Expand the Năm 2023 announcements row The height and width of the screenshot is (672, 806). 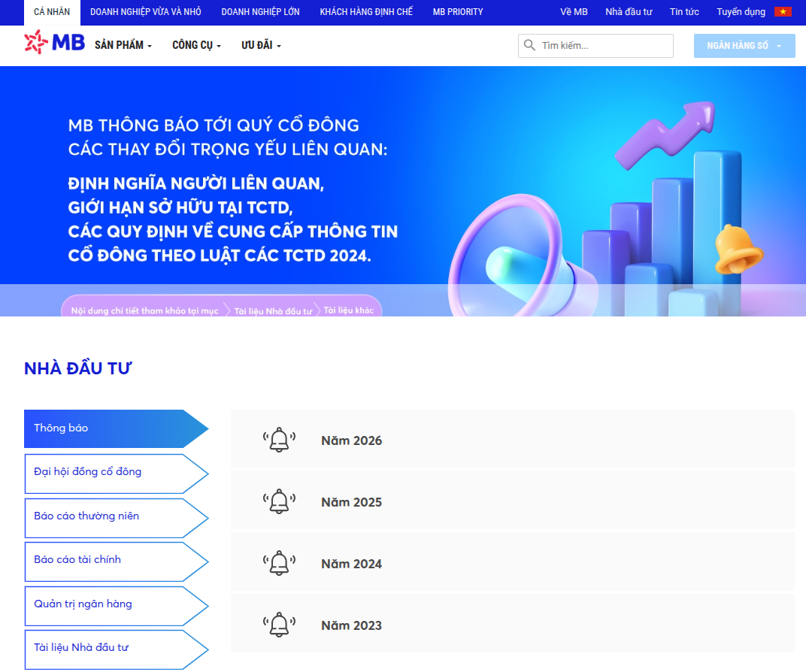coord(513,624)
